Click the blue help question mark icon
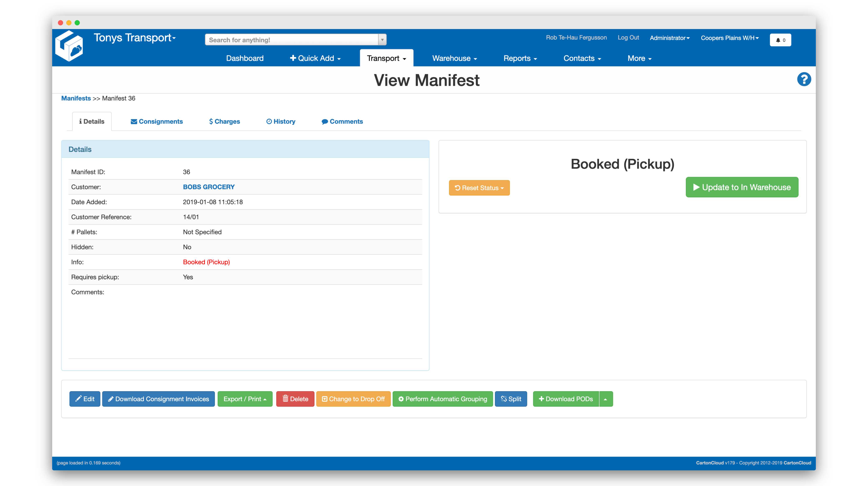The width and height of the screenshot is (868, 486). pos(804,79)
